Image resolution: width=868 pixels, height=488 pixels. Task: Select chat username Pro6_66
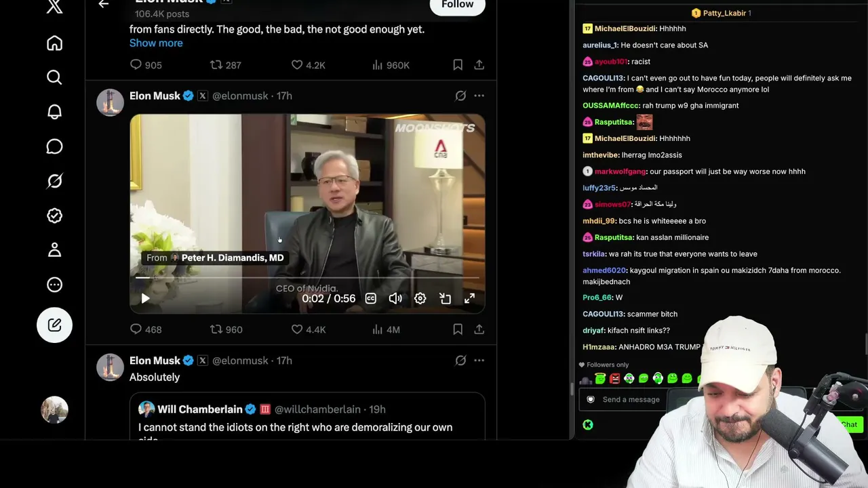click(597, 298)
